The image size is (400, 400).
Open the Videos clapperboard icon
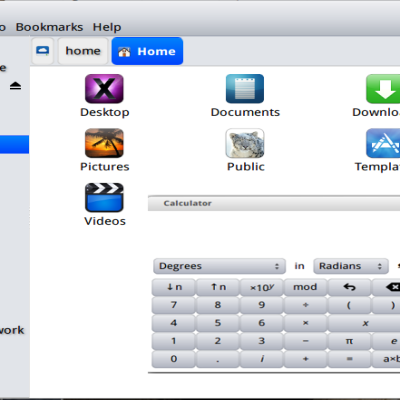tap(104, 197)
